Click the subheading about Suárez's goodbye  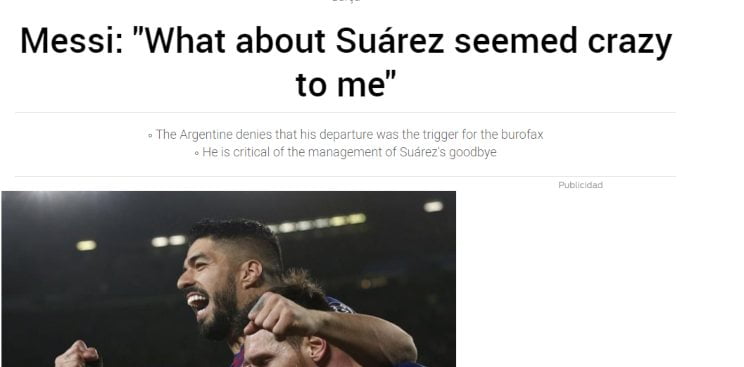pos(349,152)
